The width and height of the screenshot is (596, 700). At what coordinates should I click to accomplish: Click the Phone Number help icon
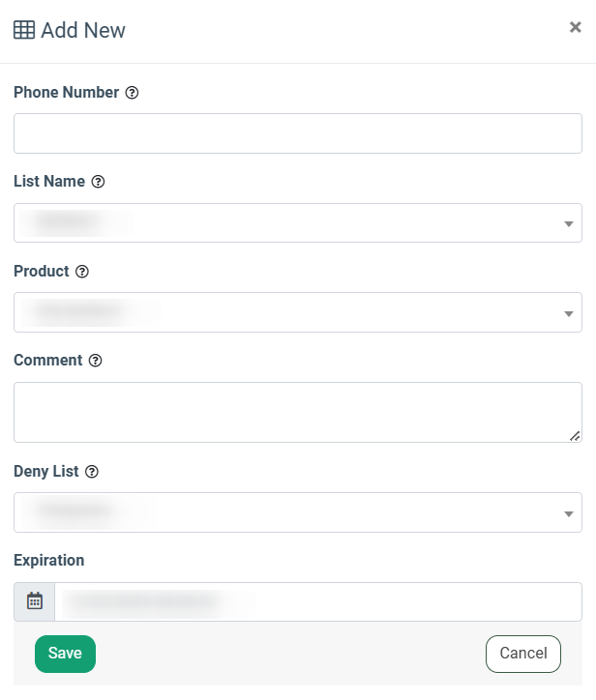(132, 93)
